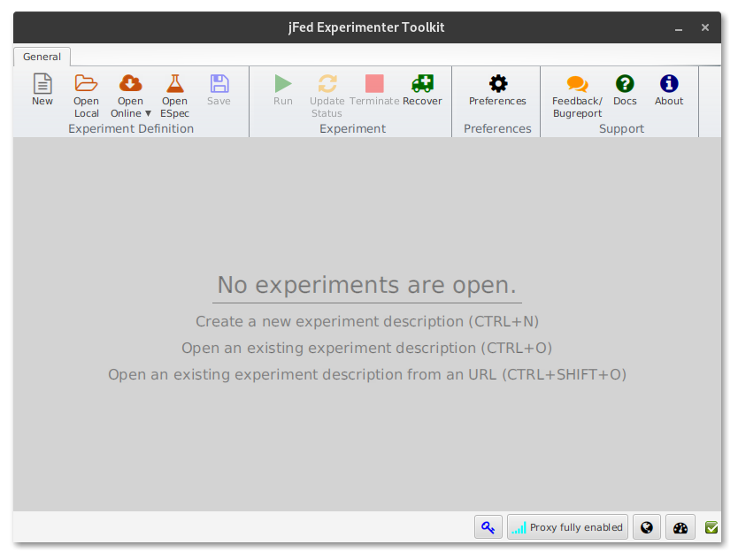Viewport: 738px width, 560px height.
Task: Run the experiment
Action: (x=283, y=89)
